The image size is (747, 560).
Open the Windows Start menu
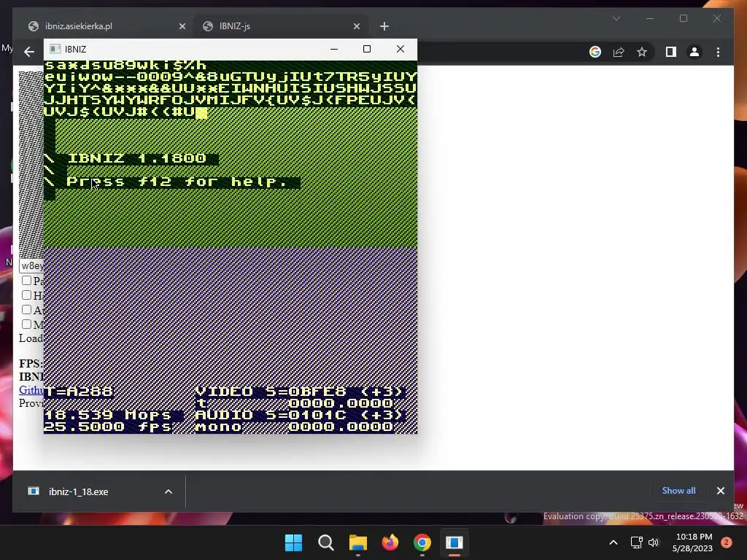click(x=293, y=542)
